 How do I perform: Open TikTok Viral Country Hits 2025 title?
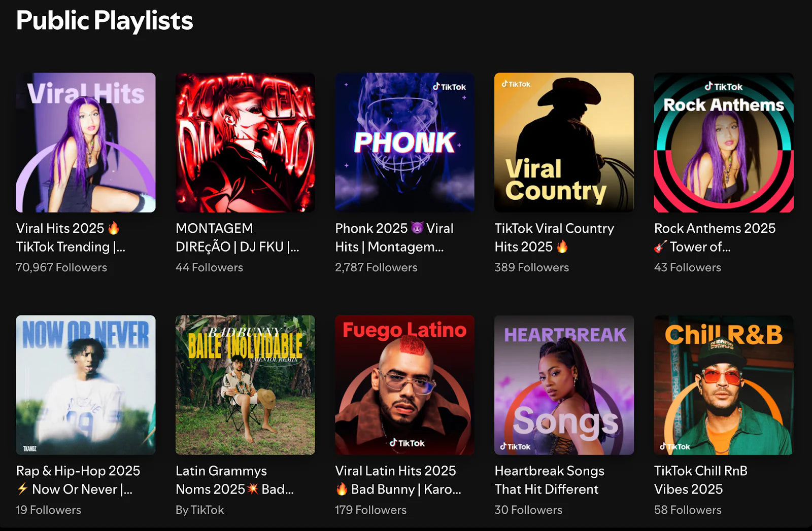pos(554,237)
